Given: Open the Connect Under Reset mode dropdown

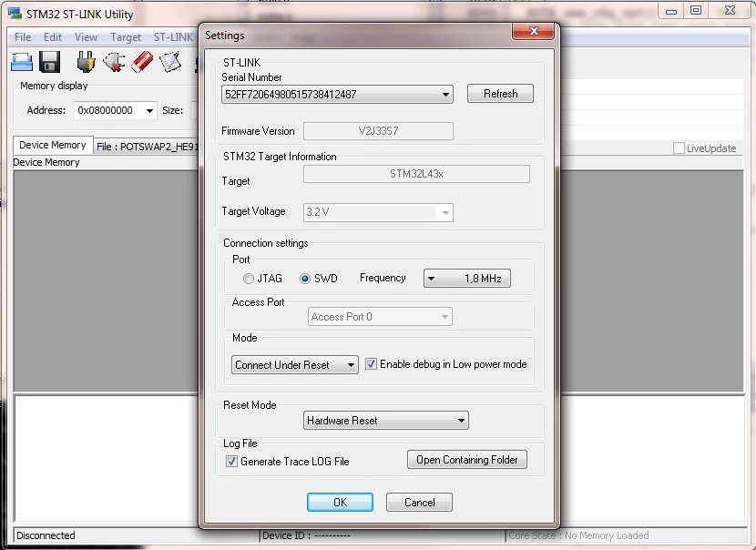Looking at the screenshot, I should [294, 365].
